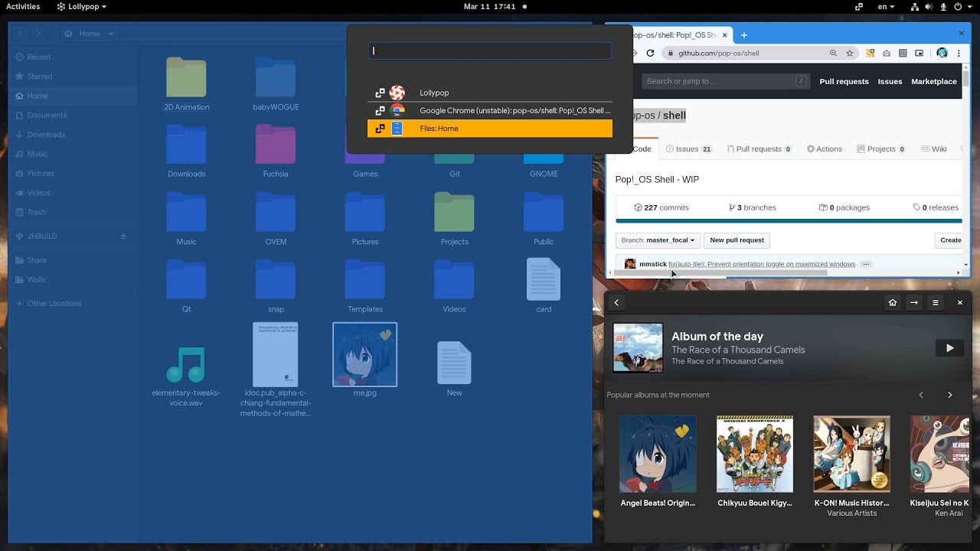The height and width of the screenshot is (551, 980).
Task: Open the grid apps extension in Chrome
Action: click(x=903, y=54)
